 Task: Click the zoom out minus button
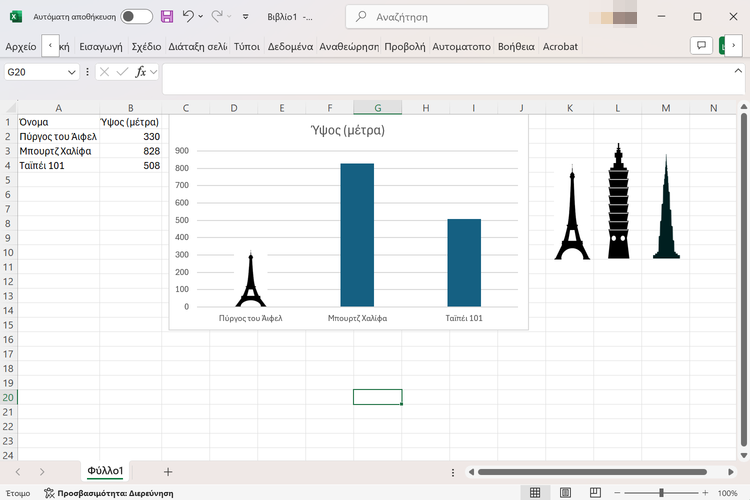point(617,493)
